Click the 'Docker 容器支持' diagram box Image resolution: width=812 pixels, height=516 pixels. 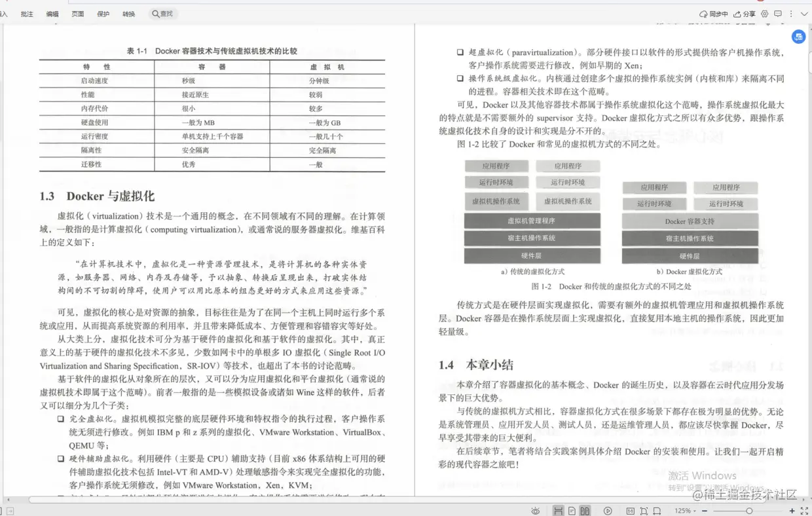click(690, 221)
